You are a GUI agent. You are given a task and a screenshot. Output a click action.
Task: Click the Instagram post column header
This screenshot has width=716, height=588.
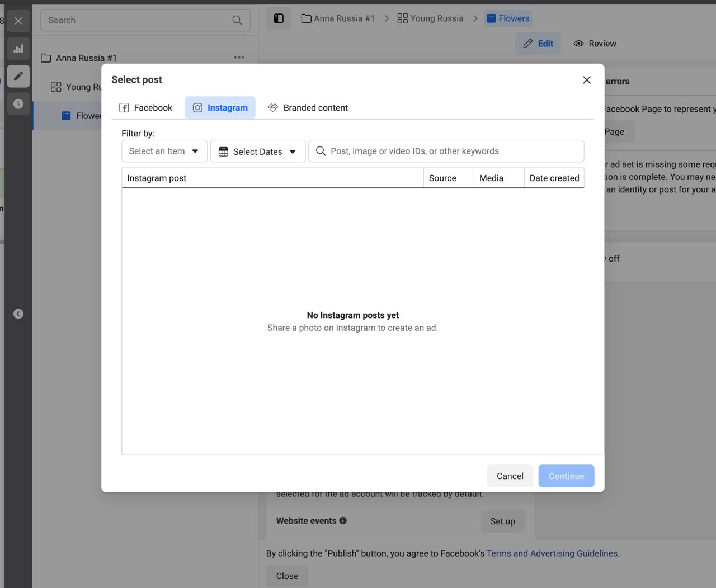pyautogui.click(x=272, y=178)
